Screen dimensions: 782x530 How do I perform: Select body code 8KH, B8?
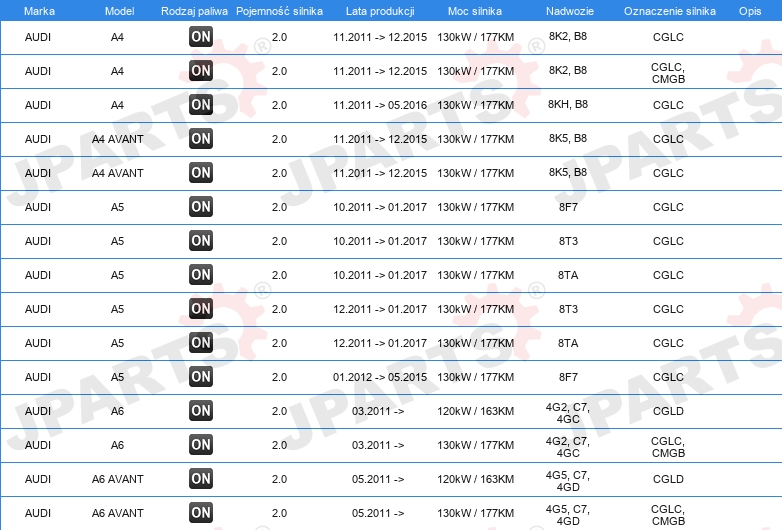pos(568,104)
